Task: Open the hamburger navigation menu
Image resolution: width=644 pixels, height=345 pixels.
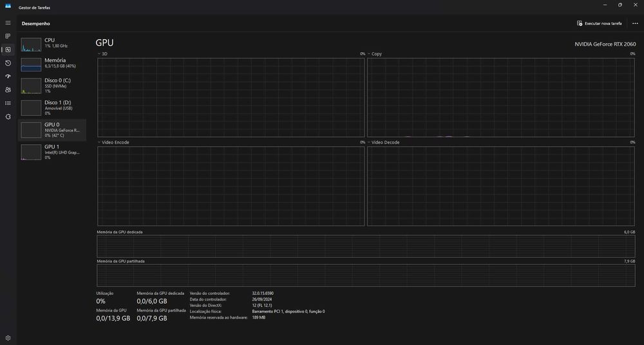Action: [x=8, y=23]
